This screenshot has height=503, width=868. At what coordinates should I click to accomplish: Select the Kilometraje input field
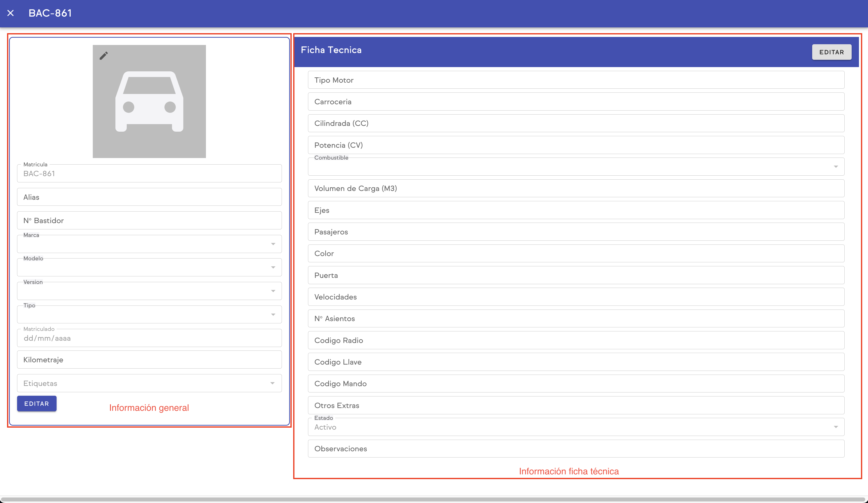point(149,360)
